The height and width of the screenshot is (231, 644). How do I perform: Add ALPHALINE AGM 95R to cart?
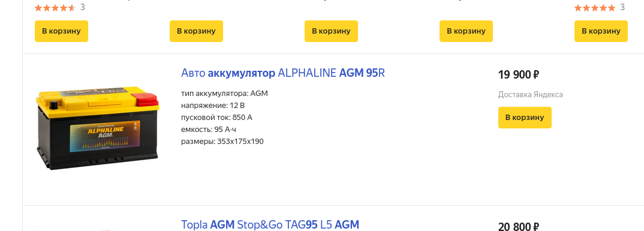tap(525, 118)
